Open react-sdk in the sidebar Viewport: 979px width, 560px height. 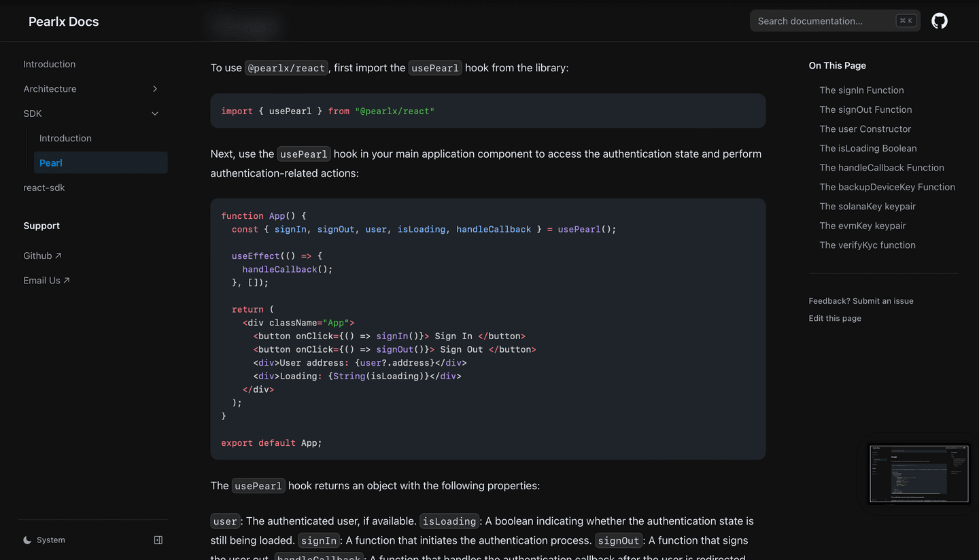click(x=44, y=188)
